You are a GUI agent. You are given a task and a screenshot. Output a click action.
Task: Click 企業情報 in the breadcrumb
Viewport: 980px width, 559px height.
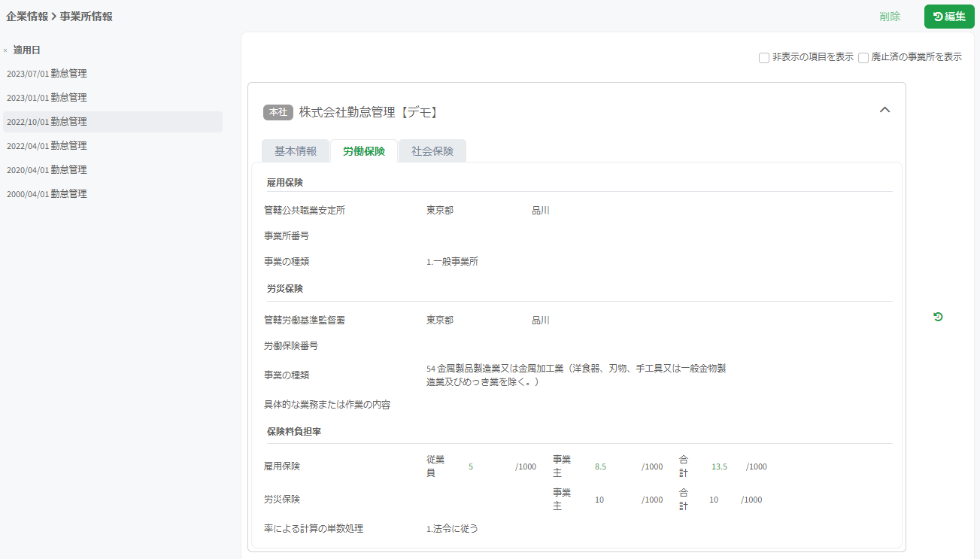click(26, 17)
